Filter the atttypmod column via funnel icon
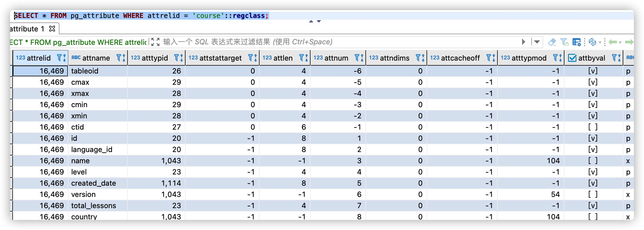 click(x=555, y=58)
